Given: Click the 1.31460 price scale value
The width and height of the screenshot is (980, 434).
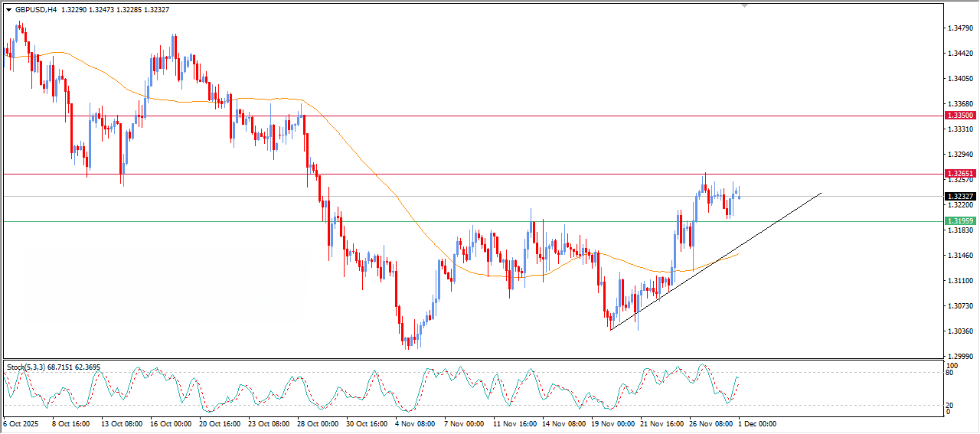Looking at the screenshot, I should [x=959, y=256].
